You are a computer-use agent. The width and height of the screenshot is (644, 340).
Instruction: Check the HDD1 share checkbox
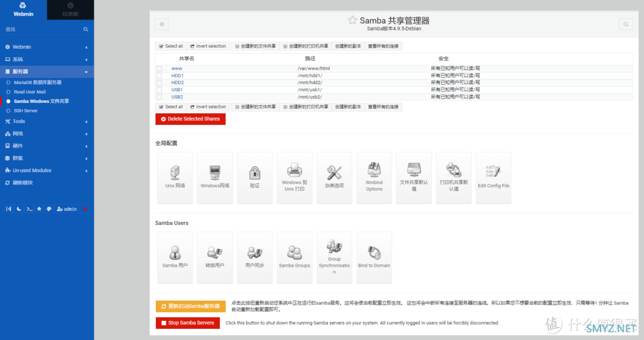pos(159,76)
